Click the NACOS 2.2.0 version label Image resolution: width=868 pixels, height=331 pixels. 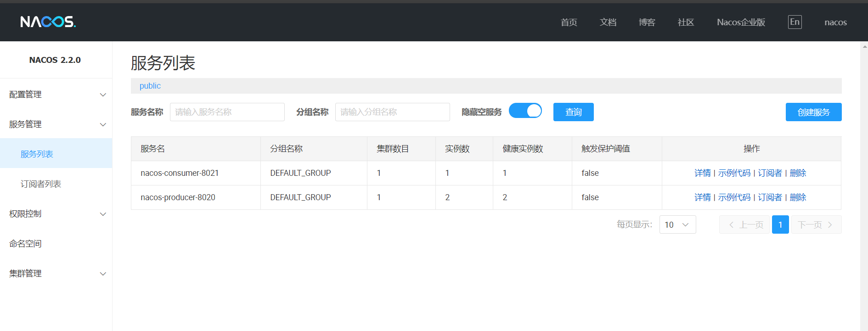55,60
